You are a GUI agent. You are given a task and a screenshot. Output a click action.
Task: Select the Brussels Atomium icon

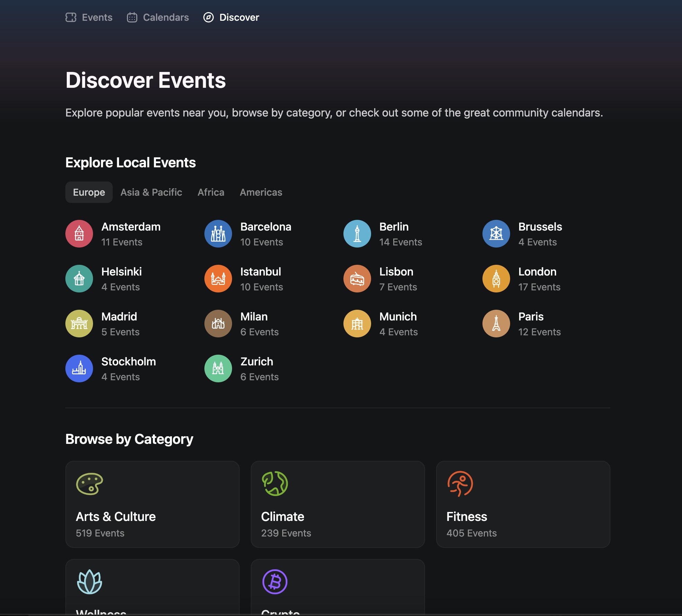[x=496, y=234]
